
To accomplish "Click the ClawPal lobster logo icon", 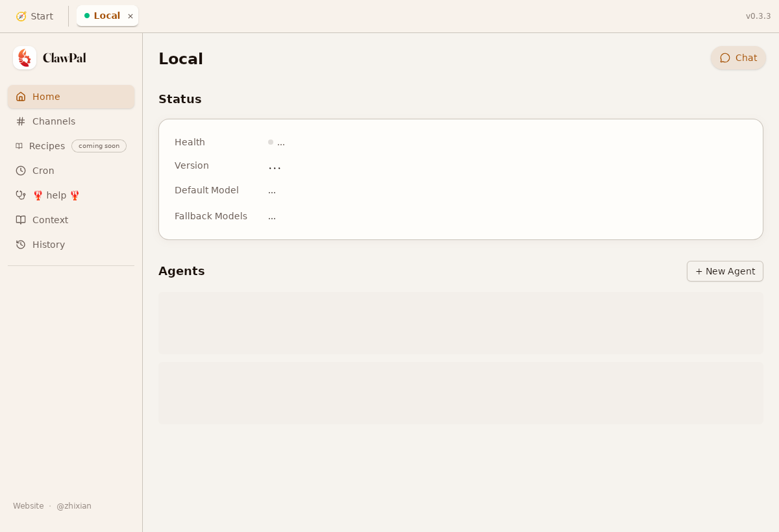I will tap(25, 58).
